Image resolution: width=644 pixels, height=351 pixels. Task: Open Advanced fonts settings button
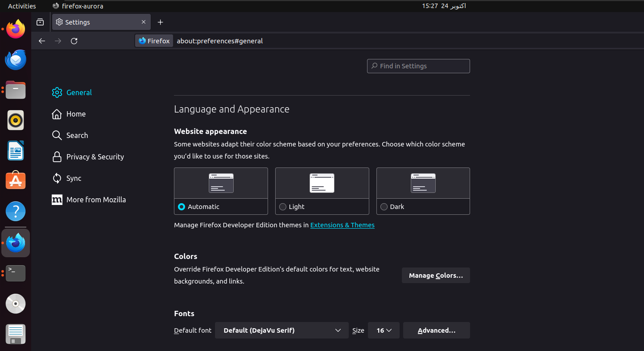tap(437, 330)
